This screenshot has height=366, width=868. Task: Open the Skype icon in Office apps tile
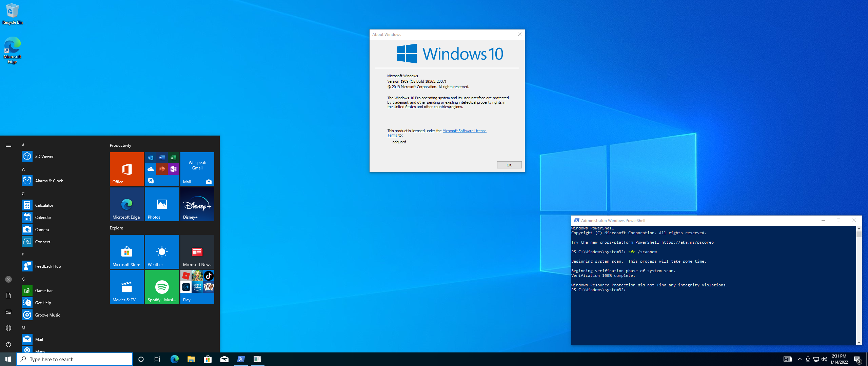(151, 181)
